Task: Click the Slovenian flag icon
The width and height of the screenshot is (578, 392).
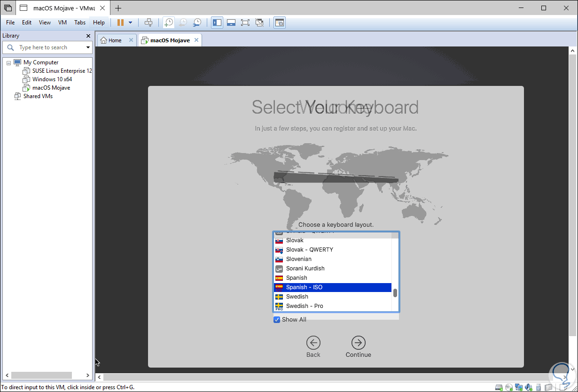Action: pyautogui.click(x=279, y=259)
